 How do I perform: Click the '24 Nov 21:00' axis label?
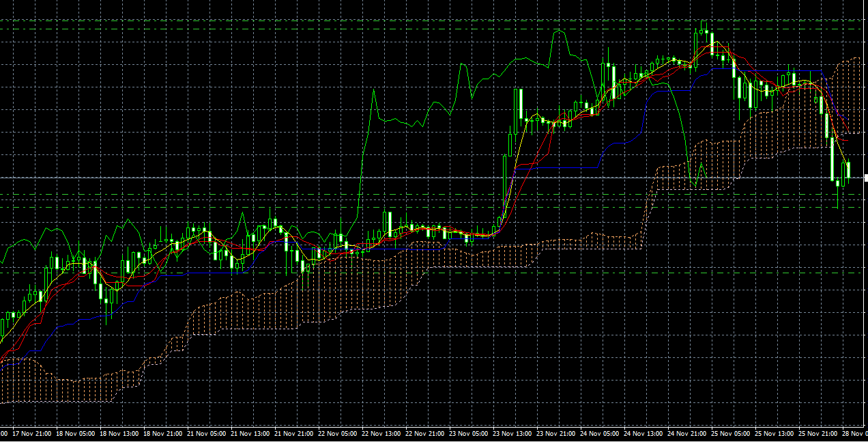point(687,433)
